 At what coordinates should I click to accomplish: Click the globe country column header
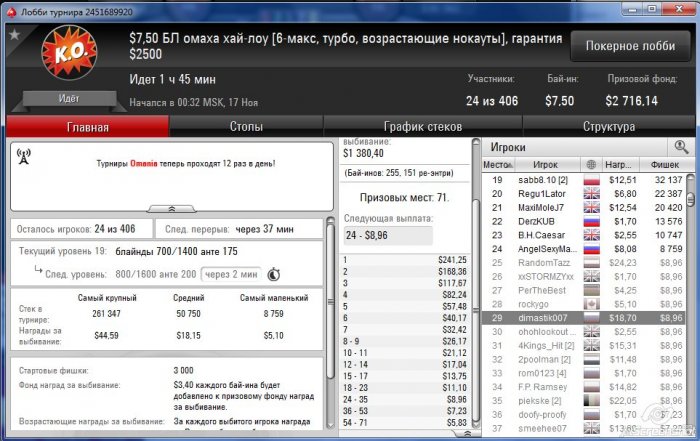click(x=591, y=165)
